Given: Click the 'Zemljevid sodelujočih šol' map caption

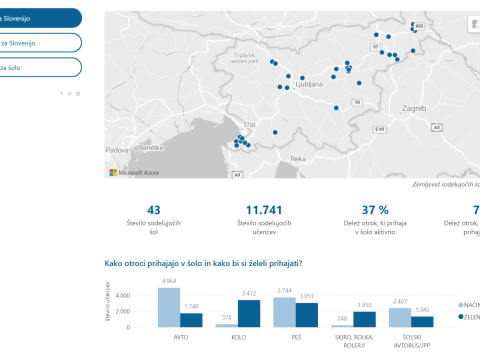Looking at the screenshot, I should tap(446, 184).
